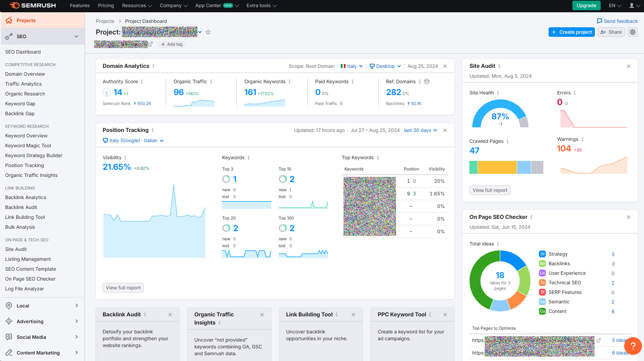Open last 30 days range dropdown
Screen dimensions: 644x361
pos(421,130)
